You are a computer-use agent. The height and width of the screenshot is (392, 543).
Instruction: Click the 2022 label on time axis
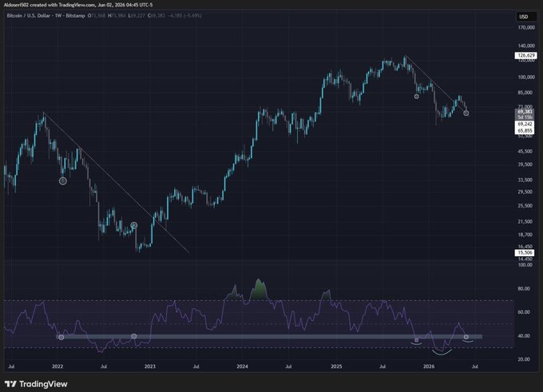[x=57, y=366]
